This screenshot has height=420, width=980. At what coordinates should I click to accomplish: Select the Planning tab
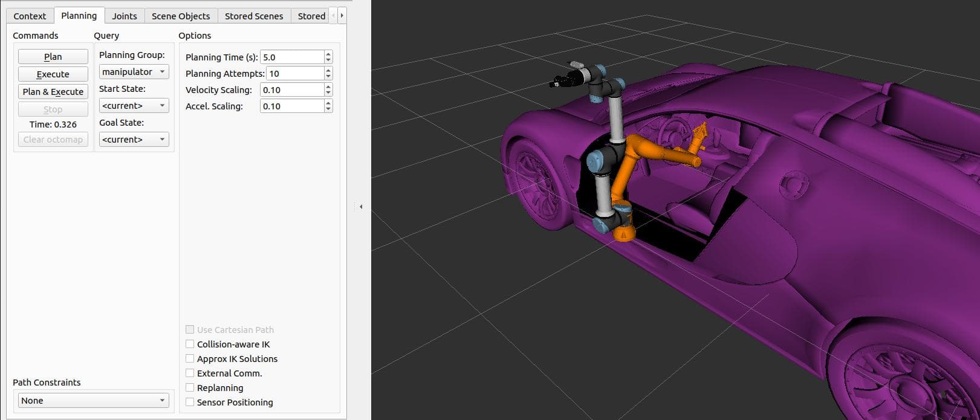79,16
